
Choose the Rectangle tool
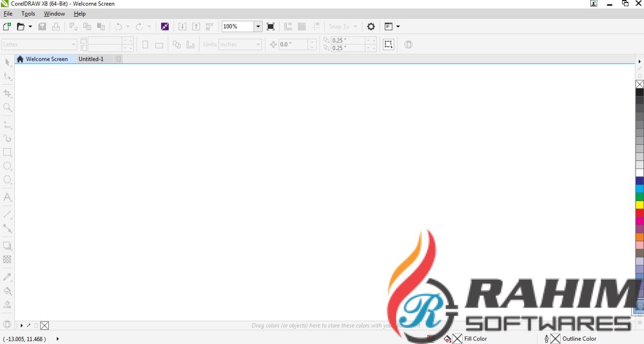(7, 152)
